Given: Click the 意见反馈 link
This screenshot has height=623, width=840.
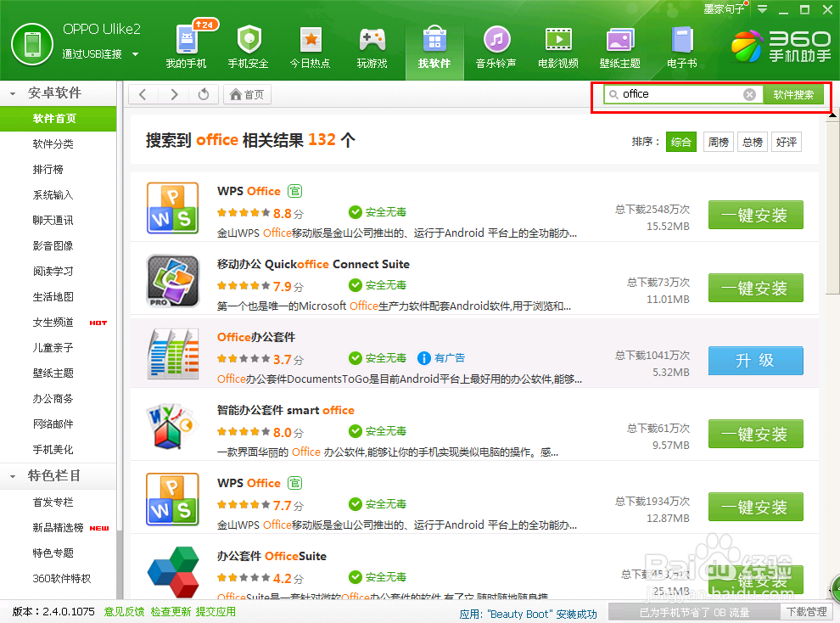Looking at the screenshot, I should tap(124, 612).
